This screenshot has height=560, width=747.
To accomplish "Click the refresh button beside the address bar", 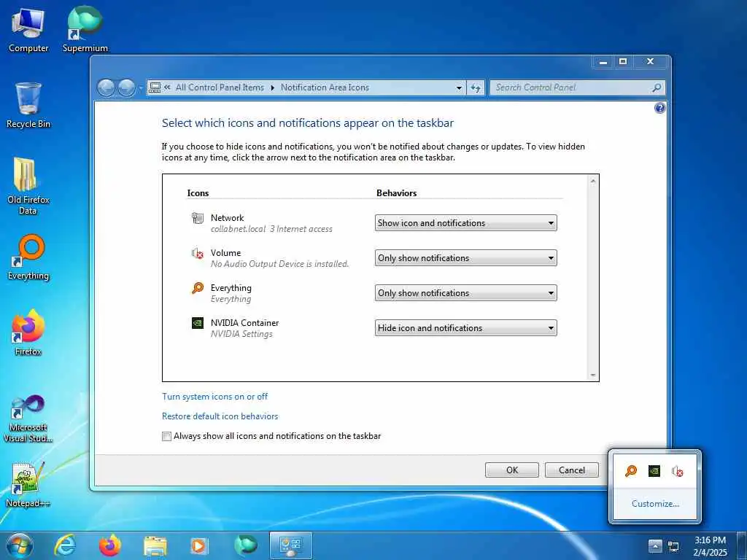I will [476, 87].
